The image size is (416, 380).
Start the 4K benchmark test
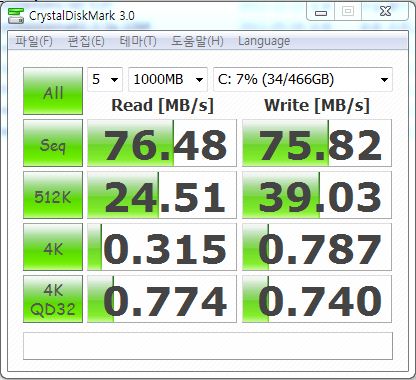coord(53,247)
